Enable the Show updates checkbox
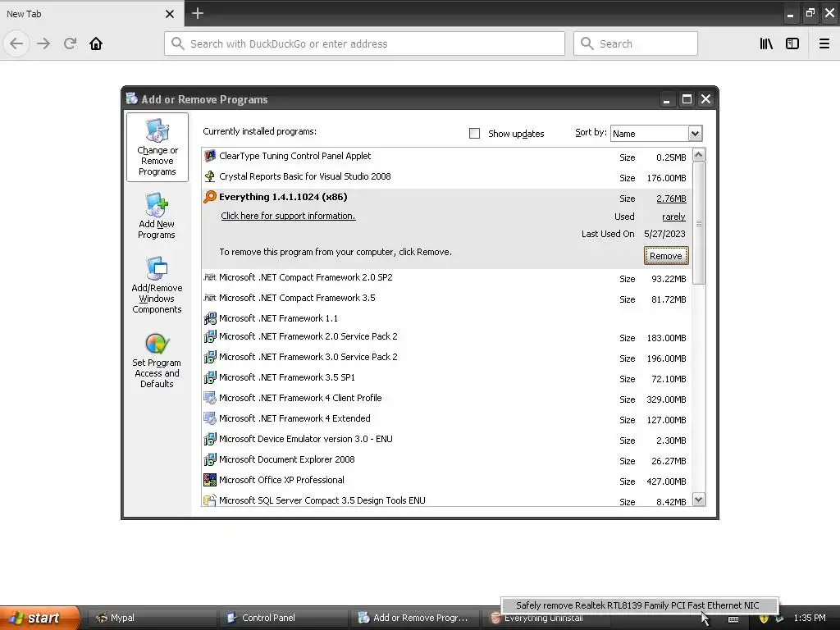Viewport: 840px width, 630px height. (x=474, y=134)
